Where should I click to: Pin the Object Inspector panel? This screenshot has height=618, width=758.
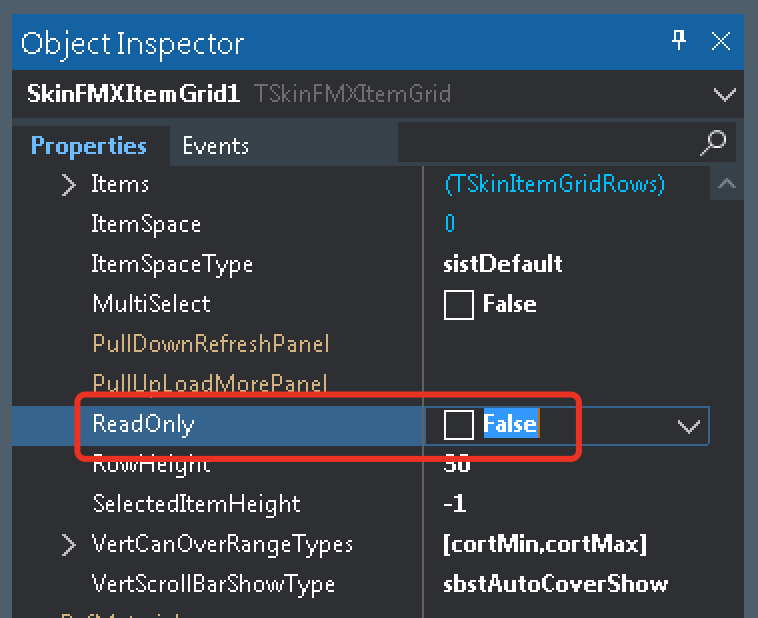pyautogui.click(x=679, y=41)
